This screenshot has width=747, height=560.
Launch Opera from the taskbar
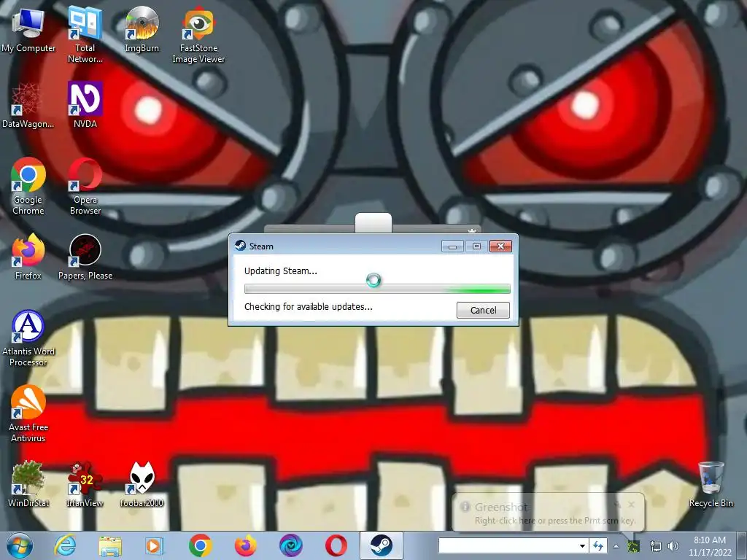(x=336, y=545)
